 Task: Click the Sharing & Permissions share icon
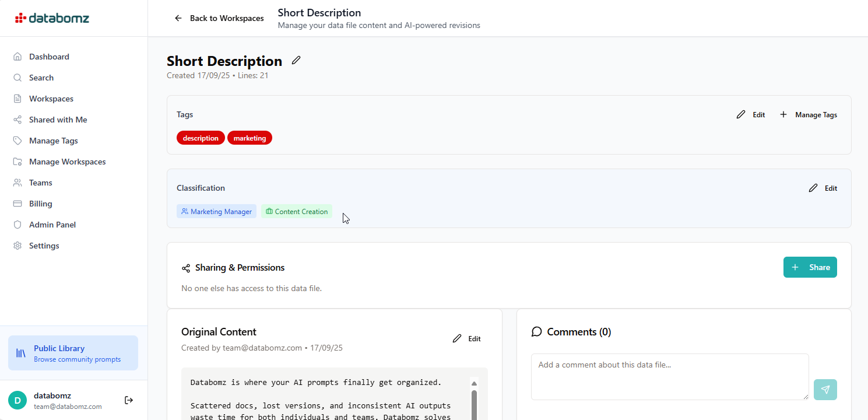tap(186, 268)
